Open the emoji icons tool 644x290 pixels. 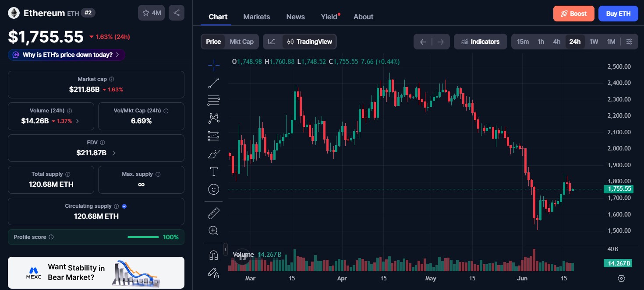214,189
